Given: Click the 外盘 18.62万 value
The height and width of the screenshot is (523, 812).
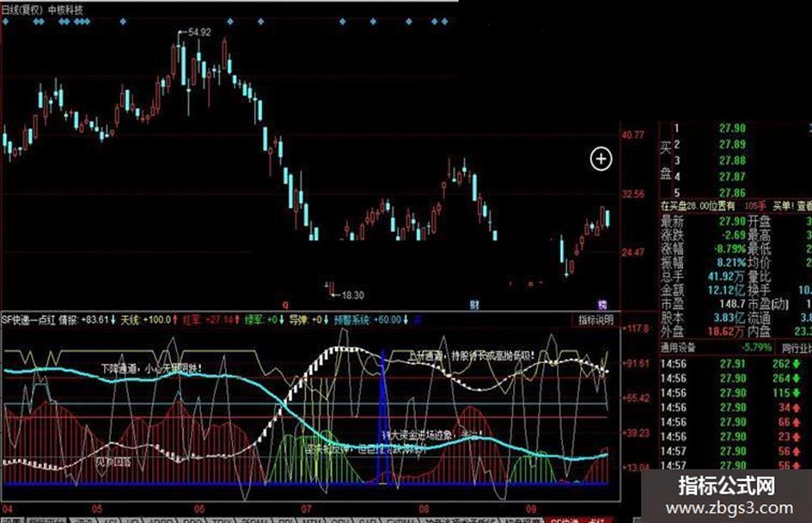Looking at the screenshot, I should click(x=728, y=331).
